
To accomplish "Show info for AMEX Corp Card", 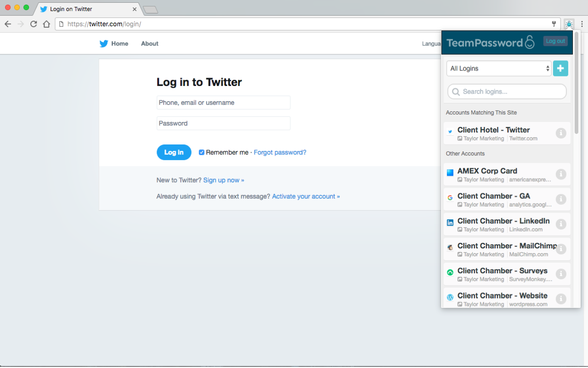I will coord(561,174).
